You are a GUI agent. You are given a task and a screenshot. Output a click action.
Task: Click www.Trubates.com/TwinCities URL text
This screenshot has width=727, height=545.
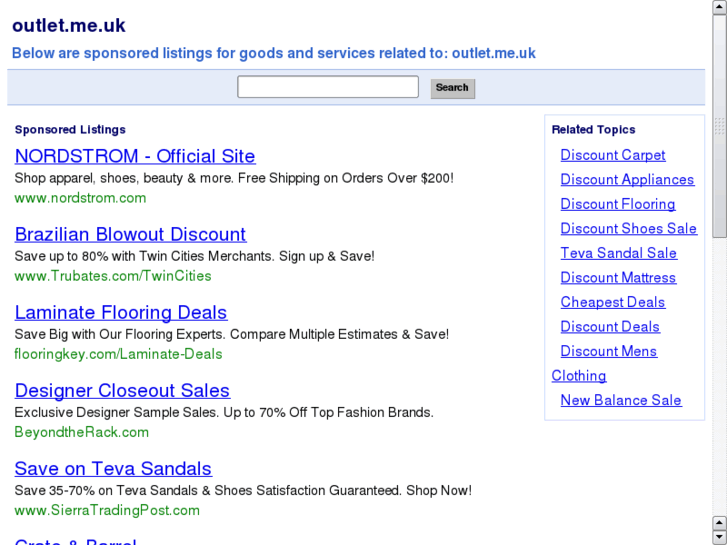(x=113, y=276)
